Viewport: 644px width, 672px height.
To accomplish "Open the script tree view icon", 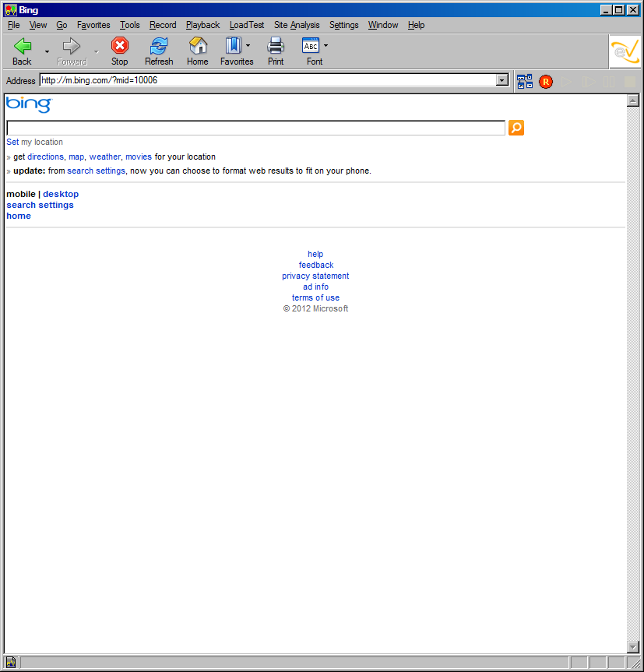I will point(524,82).
